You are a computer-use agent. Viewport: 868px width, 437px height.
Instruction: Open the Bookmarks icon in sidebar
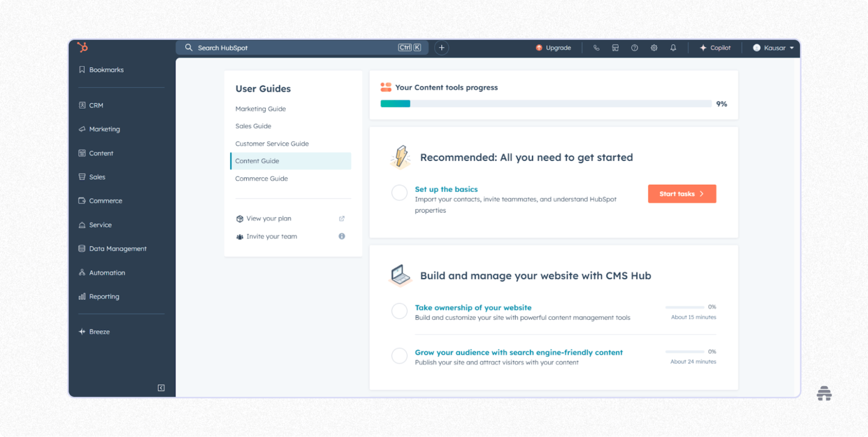coord(82,69)
